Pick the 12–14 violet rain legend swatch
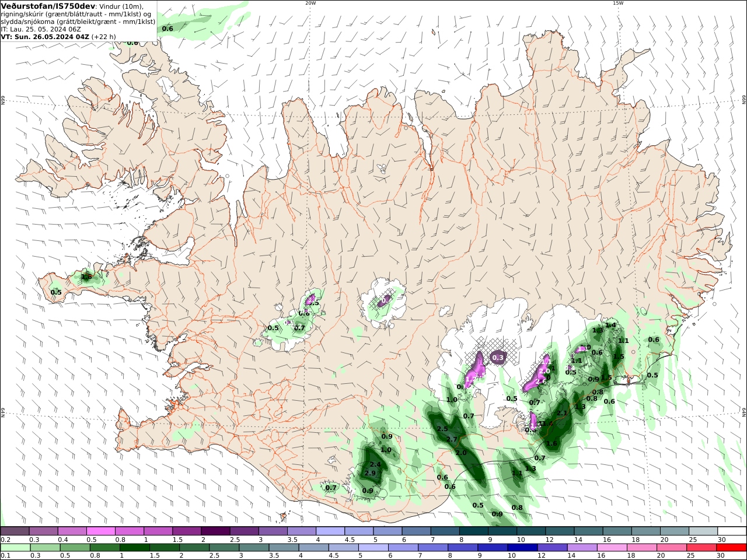Image resolution: width=747 pixels, height=560 pixels. (x=552, y=548)
